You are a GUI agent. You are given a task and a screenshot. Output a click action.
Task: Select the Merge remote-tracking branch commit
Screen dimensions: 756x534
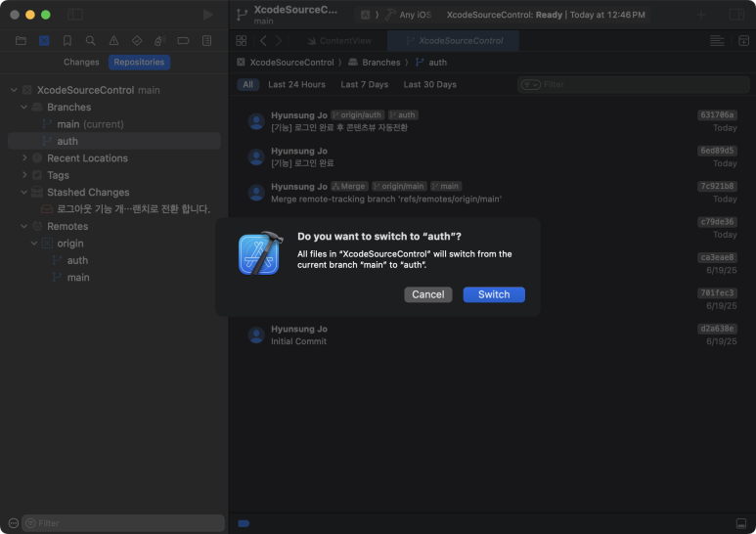click(x=492, y=193)
